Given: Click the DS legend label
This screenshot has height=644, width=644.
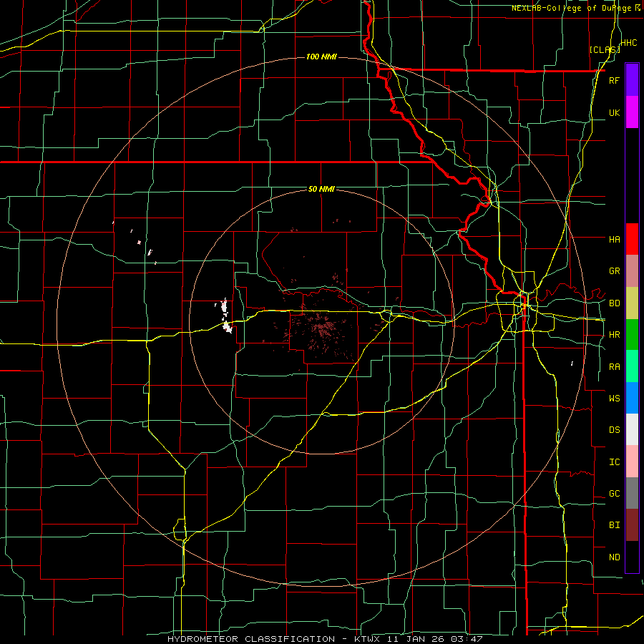Looking at the screenshot, I should (x=614, y=430).
